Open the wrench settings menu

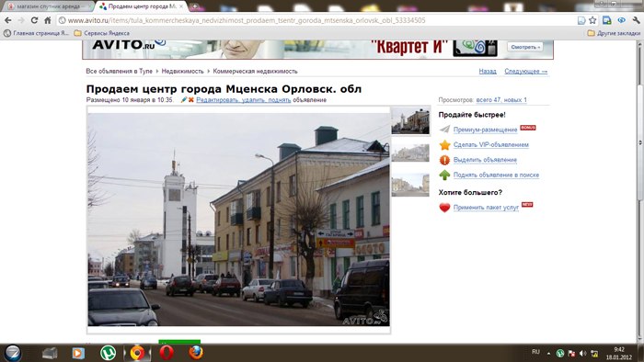coord(637,20)
